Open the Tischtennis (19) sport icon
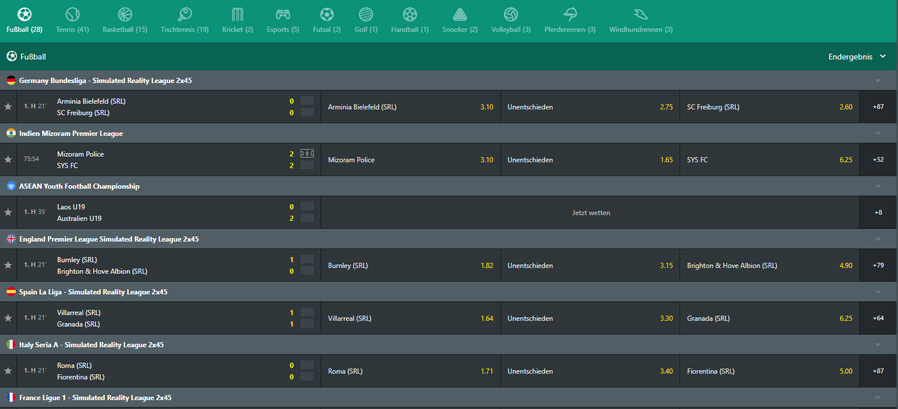898x409 pixels. (184, 14)
